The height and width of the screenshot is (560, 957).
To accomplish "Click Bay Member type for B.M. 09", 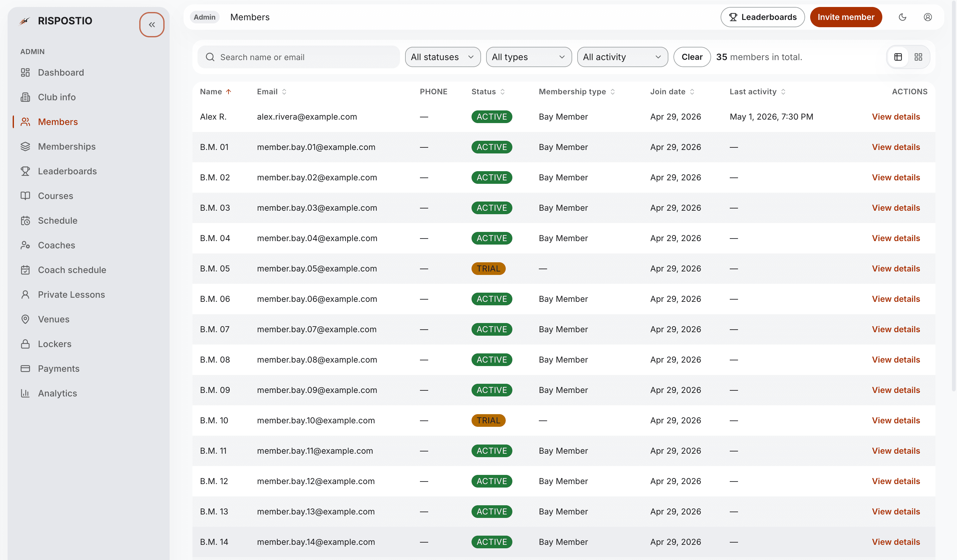I will pyautogui.click(x=563, y=390).
